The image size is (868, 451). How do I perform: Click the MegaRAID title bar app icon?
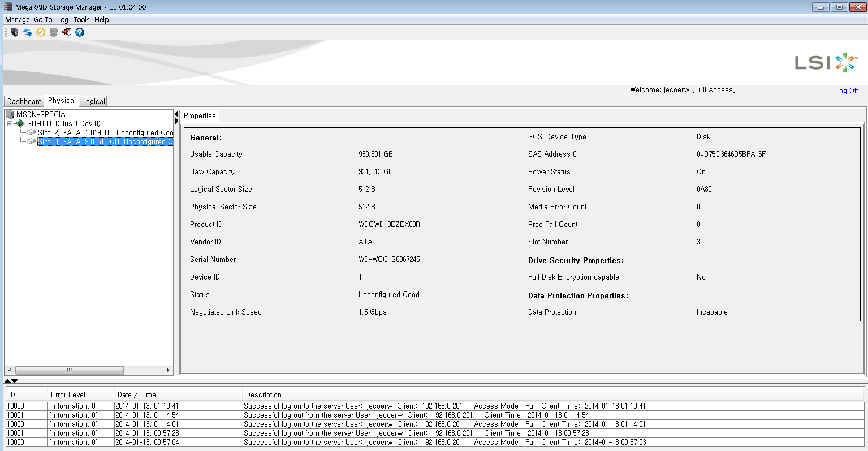click(x=7, y=7)
